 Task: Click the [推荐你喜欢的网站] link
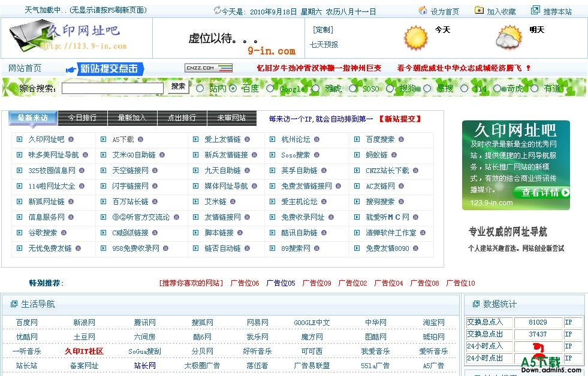coord(191,283)
